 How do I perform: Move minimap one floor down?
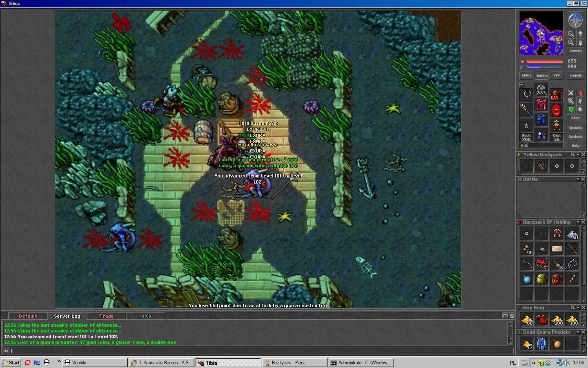[580, 43]
